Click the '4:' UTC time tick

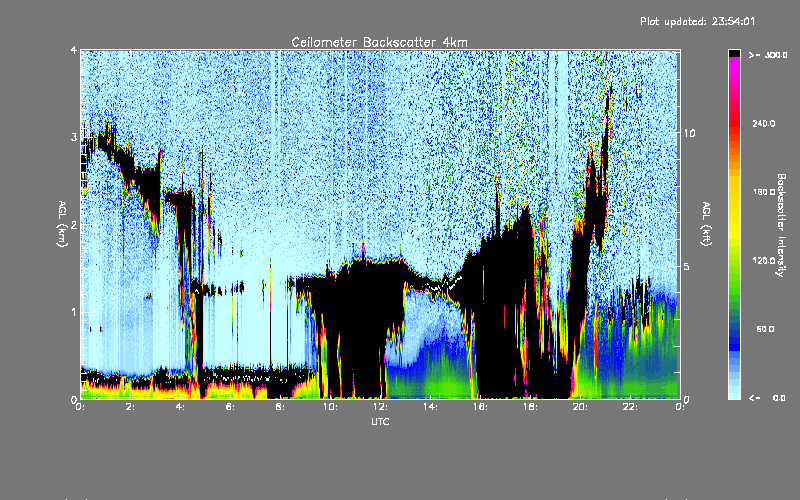180,407
